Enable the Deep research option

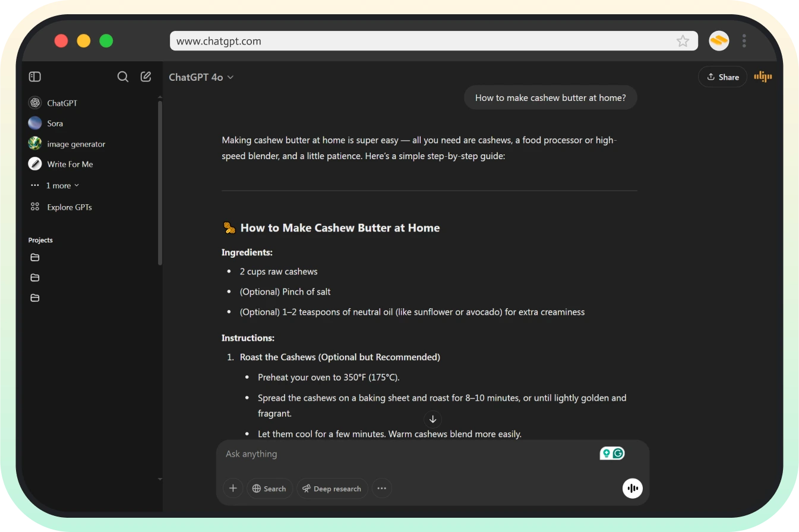click(332, 488)
